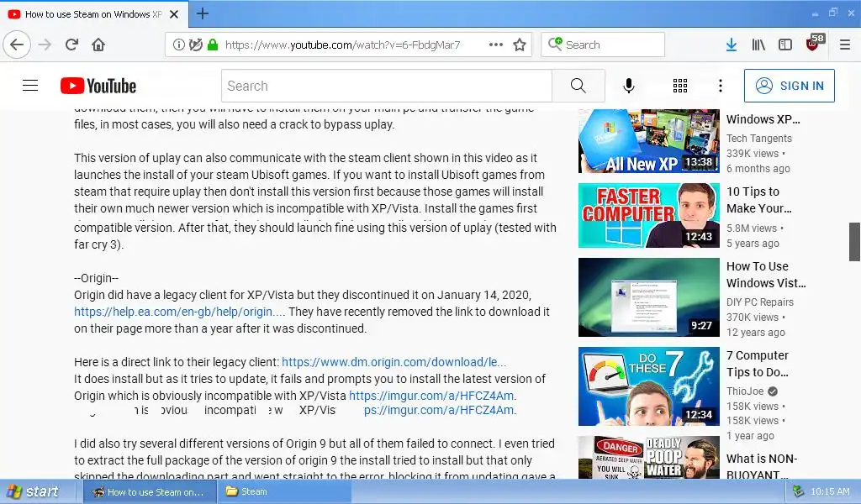
Task: Click the 6 months ago text
Action: click(758, 168)
